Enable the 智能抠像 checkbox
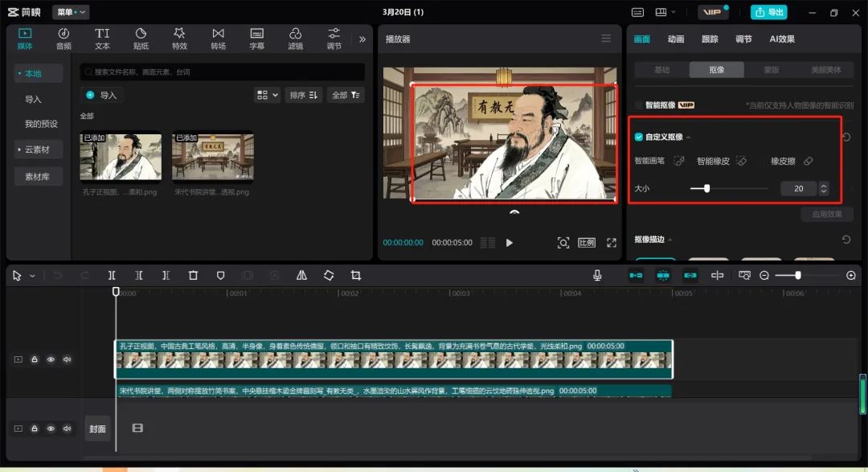The height and width of the screenshot is (472, 868). (x=639, y=105)
